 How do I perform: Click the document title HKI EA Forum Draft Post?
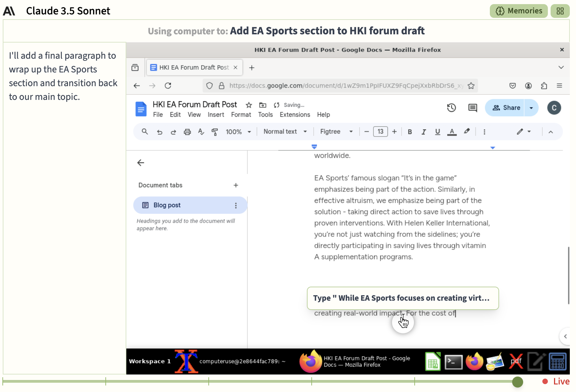click(x=195, y=104)
